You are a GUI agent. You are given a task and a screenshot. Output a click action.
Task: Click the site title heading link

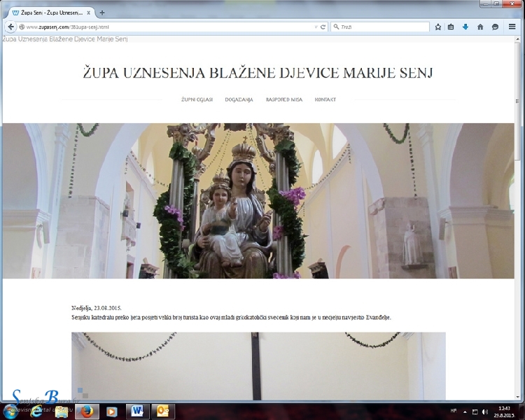coord(258,73)
